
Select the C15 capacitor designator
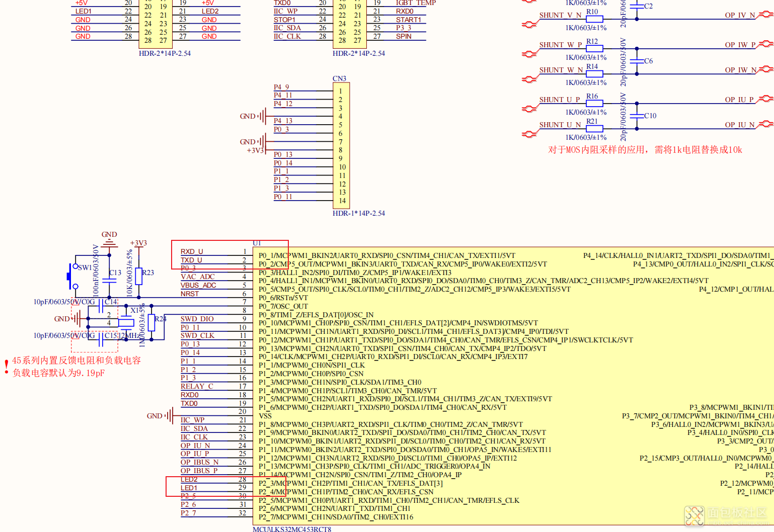(111, 335)
